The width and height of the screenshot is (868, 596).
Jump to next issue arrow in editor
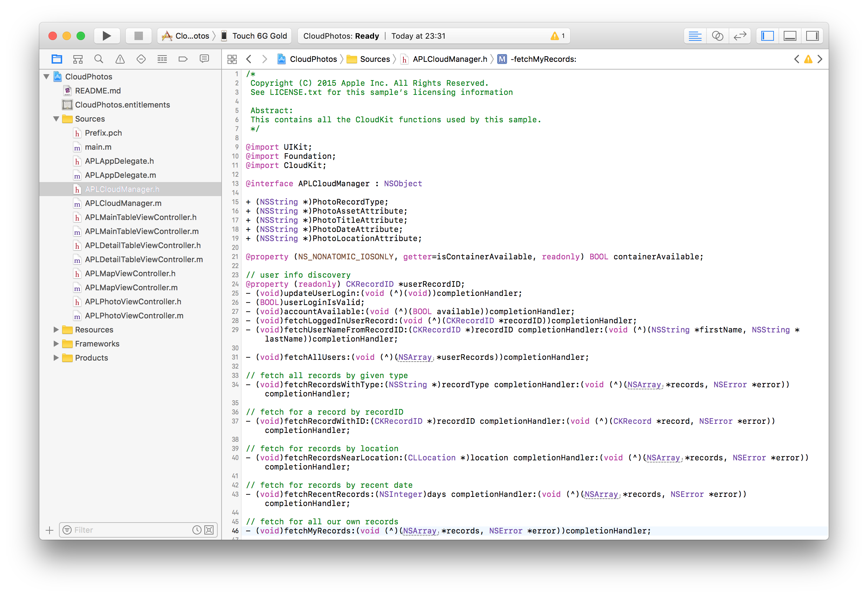820,59
